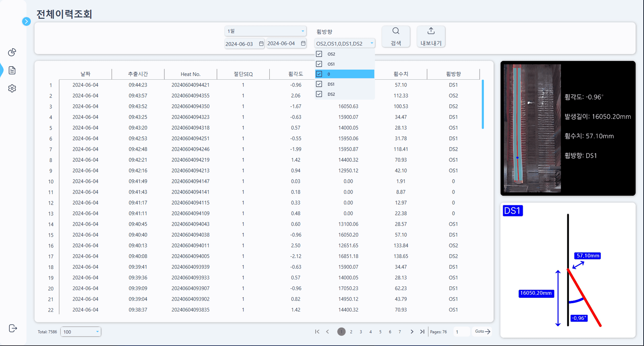The width and height of the screenshot is (644, 346).
Task: Open the rows-per-page dropdown showing 100
Action: (x=81, y=332)
